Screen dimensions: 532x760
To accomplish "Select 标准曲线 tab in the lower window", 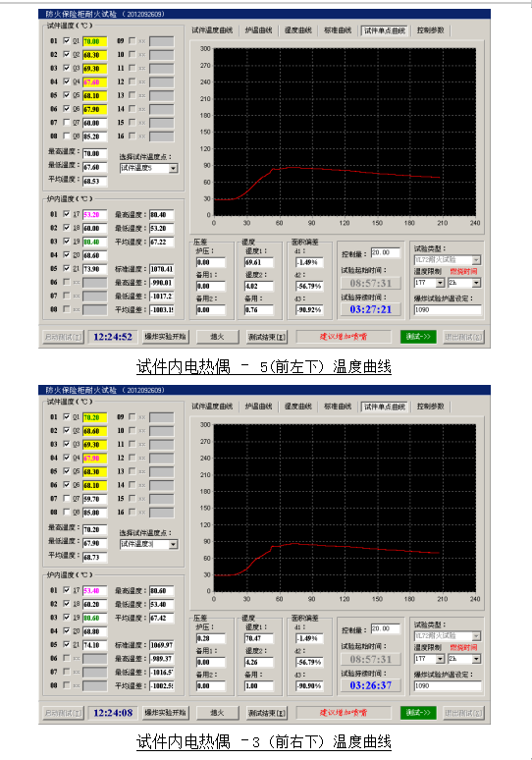I will pos(338,407).
